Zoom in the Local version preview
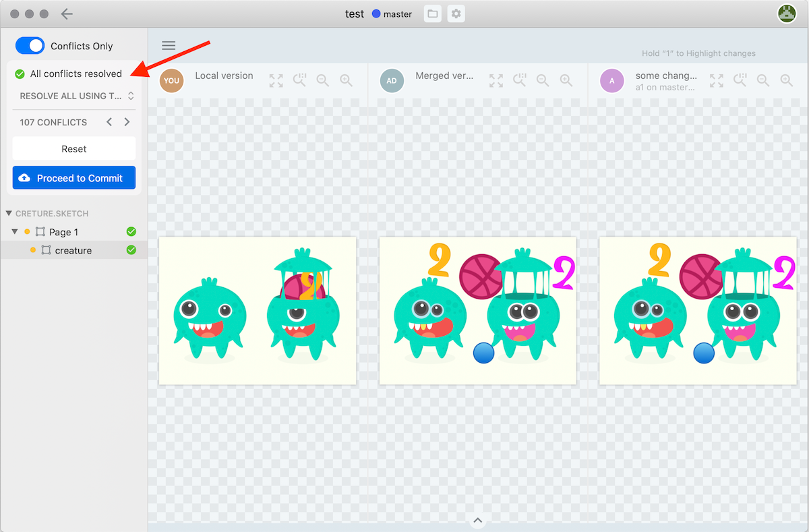Screen dimensions: 809x532 (x=346, y=81)
